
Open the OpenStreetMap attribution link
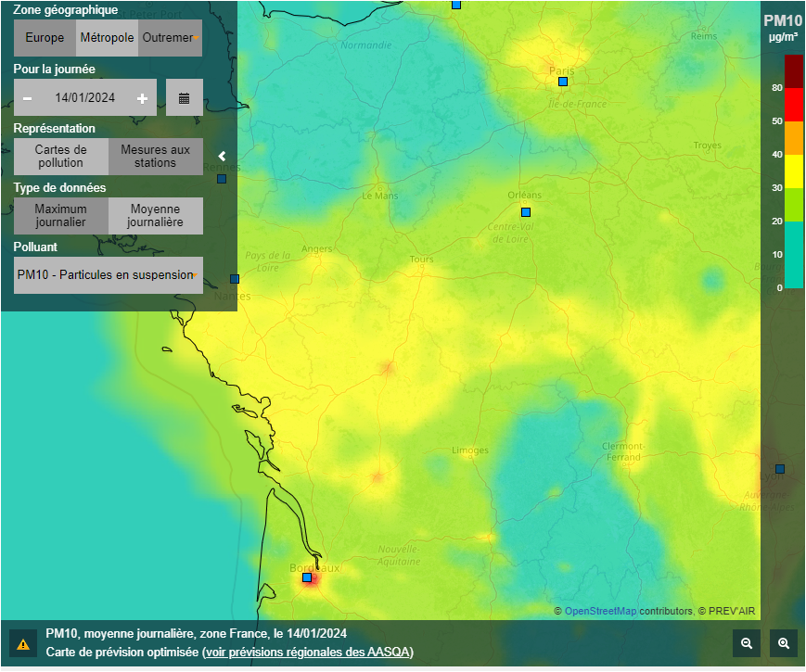(x=600, y=611)
